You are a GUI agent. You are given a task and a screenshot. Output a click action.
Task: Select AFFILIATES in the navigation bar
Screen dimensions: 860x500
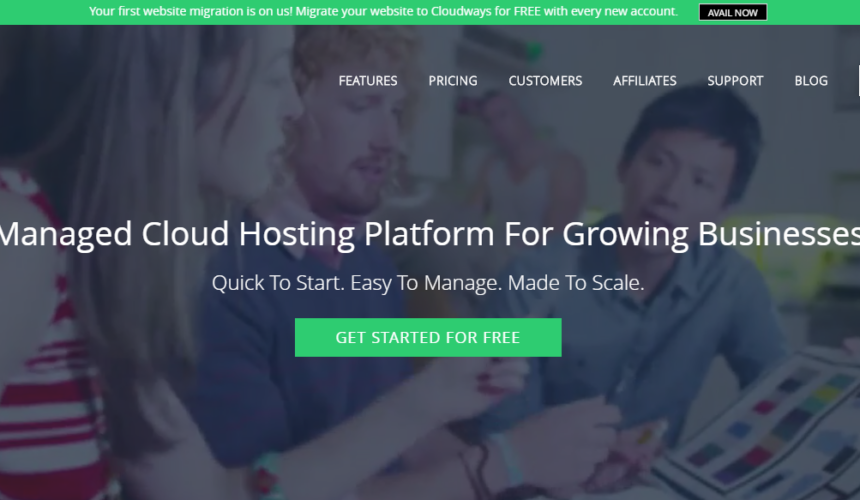(644, 81)
